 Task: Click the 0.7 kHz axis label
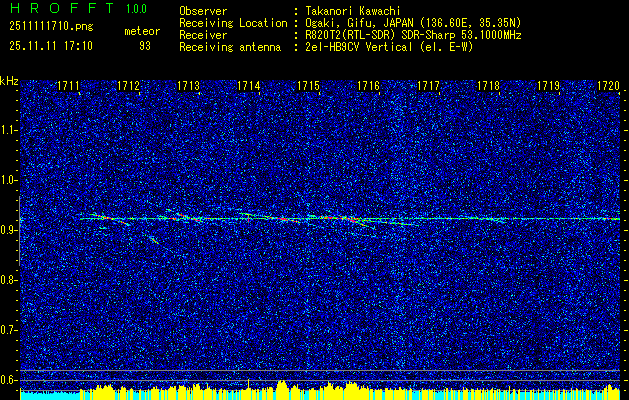coord(8,330)
